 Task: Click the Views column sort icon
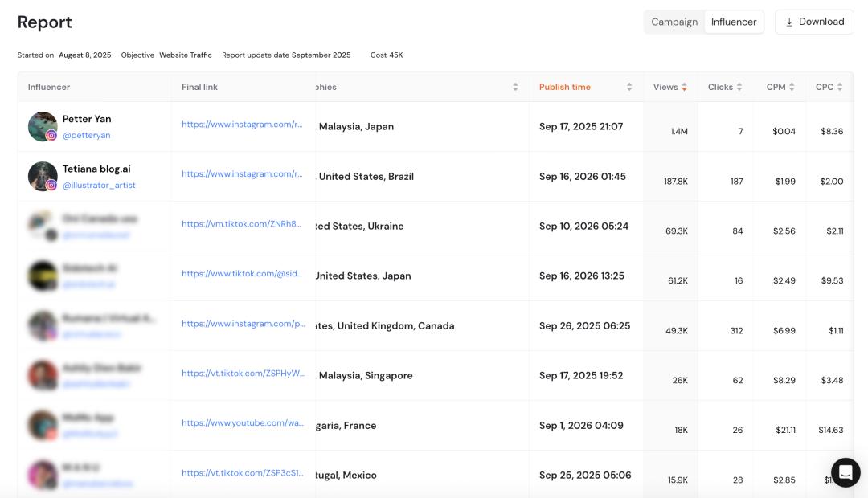[684, 87]
